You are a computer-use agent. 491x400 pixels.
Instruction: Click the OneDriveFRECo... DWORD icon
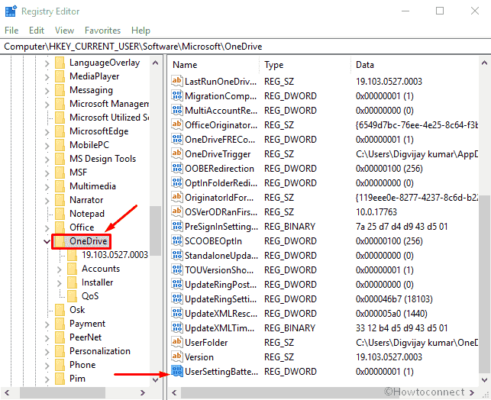177,139
